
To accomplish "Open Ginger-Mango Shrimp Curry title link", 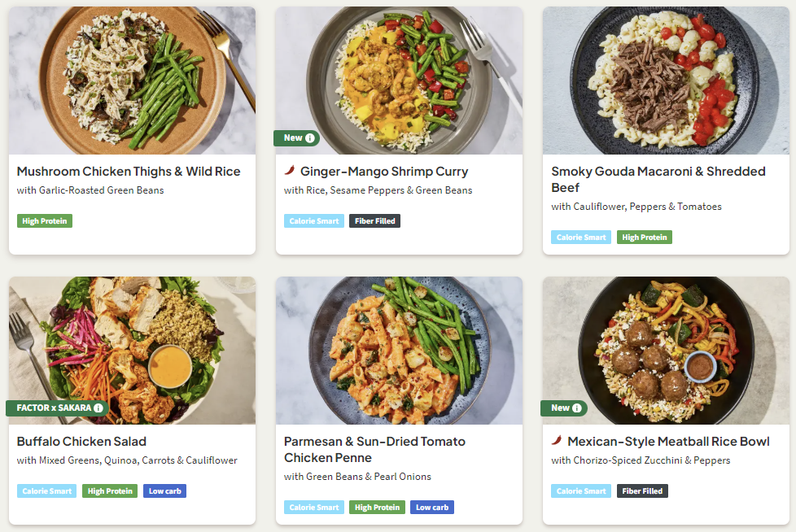I will (x=384, y=172).
